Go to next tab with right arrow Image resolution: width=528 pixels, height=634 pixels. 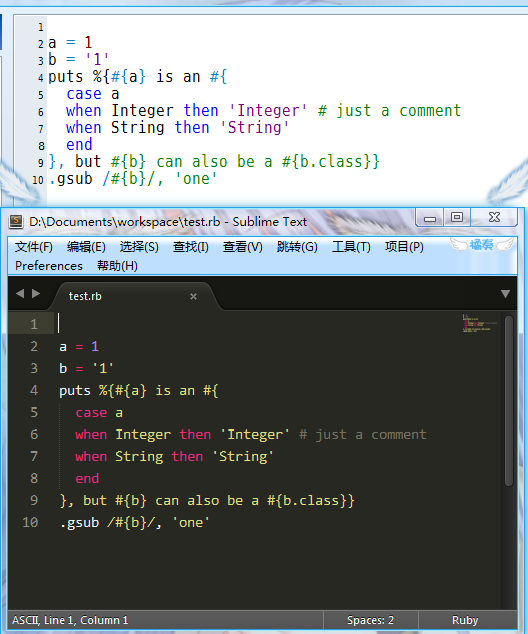36,294
